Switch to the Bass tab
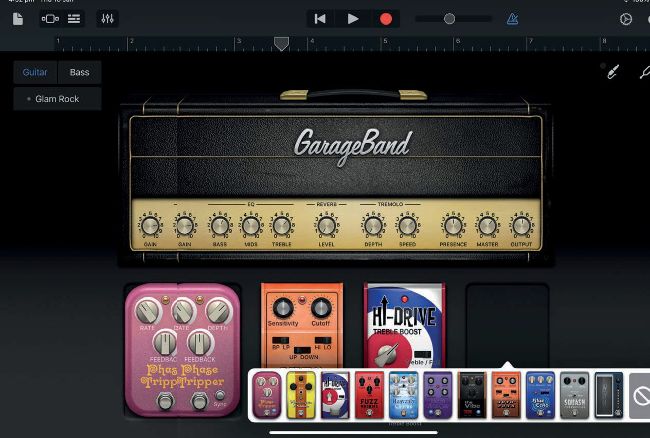 80,73
